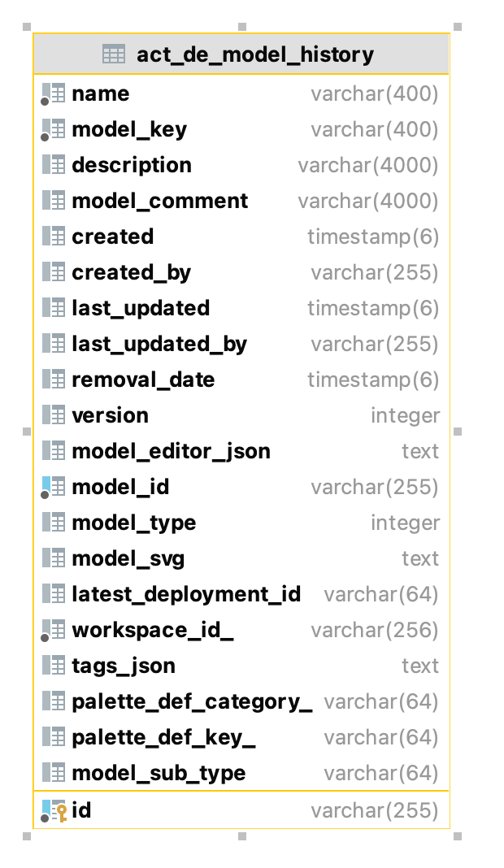Click the varchar(4000) type of model_comment

click(x=368, y=202)
